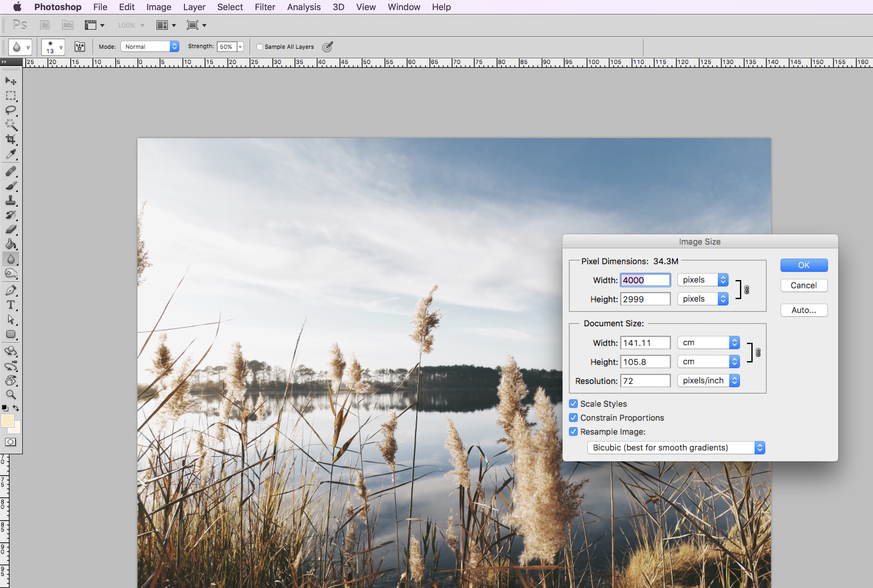Image resolution: width=873 pixels, height=588 pixels.
Task: Open the File menu
Action: click(x=100, y=7)
